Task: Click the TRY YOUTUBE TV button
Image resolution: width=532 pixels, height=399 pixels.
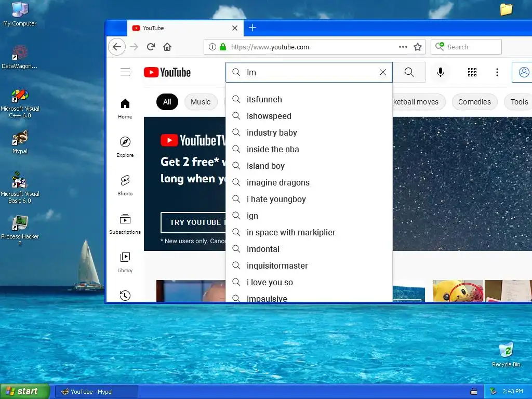Action: 193,222
